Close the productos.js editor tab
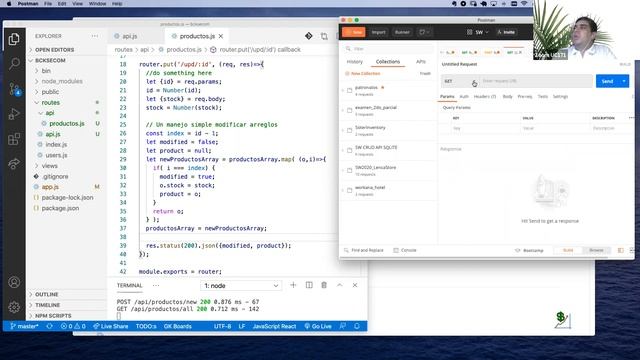This screenshot has width=640, height=360. coord(221,36)
